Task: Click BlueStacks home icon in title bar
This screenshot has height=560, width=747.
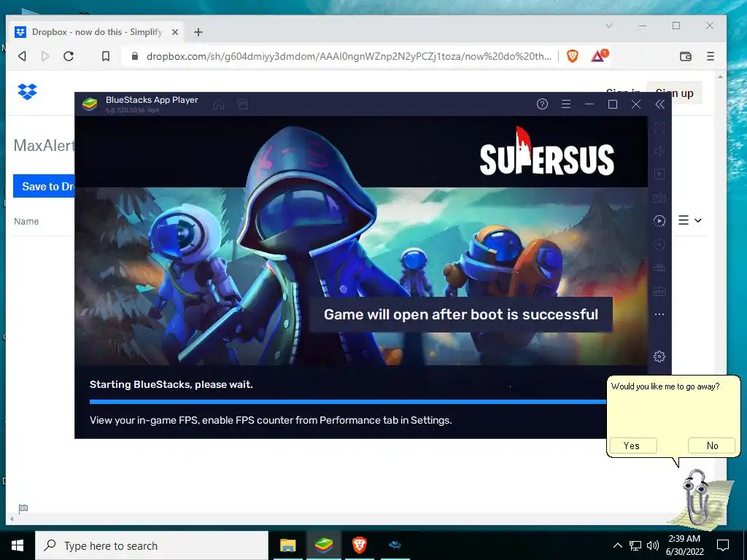Action: tap(219, 104)
